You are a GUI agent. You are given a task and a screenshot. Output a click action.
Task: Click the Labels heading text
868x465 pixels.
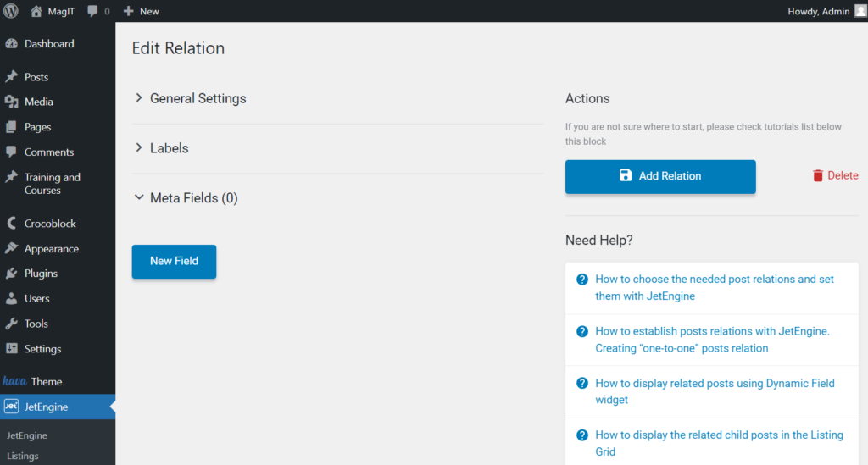(x=170, y=148)
